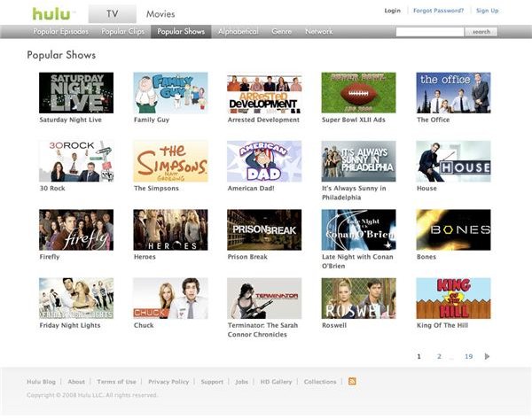Open Late Night Conan O'Brien thumbnail
Image resolution: width=532 pixels, height=419 pixels.
coord(358,229)
